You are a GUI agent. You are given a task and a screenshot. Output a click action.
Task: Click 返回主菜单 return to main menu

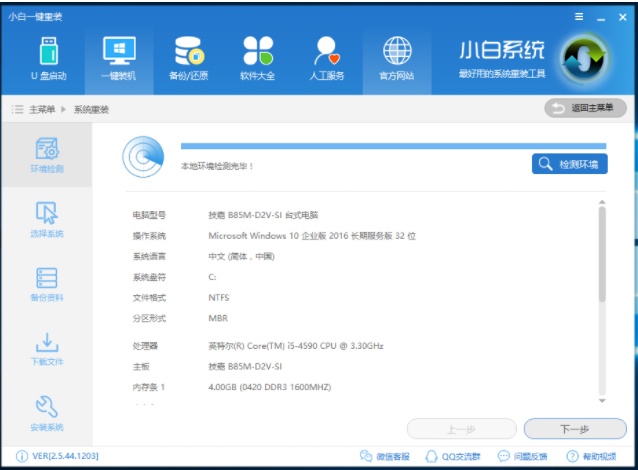585,108
